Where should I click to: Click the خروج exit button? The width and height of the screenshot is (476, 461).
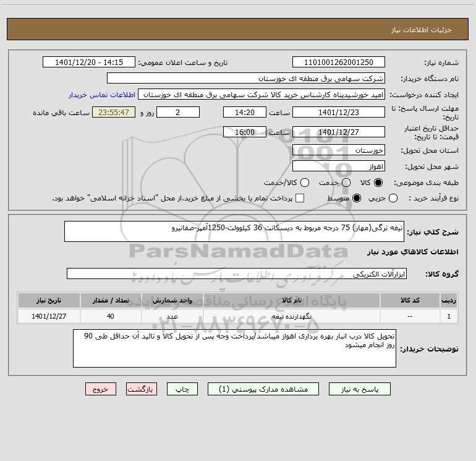[101, 389]
